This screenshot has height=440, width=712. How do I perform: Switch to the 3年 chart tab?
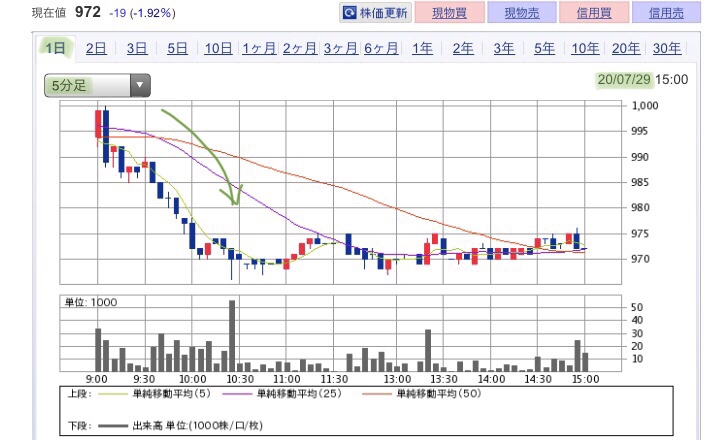504,48
